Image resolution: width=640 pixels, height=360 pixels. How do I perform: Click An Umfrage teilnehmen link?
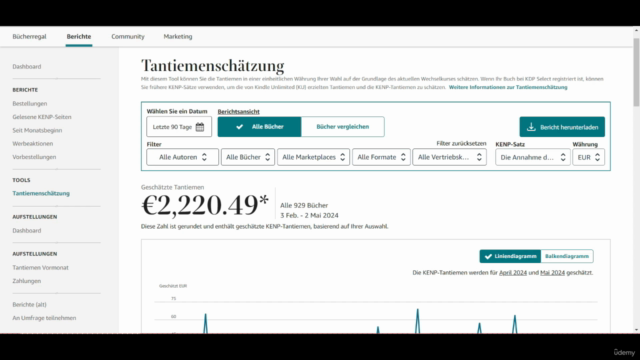[44, 318]
